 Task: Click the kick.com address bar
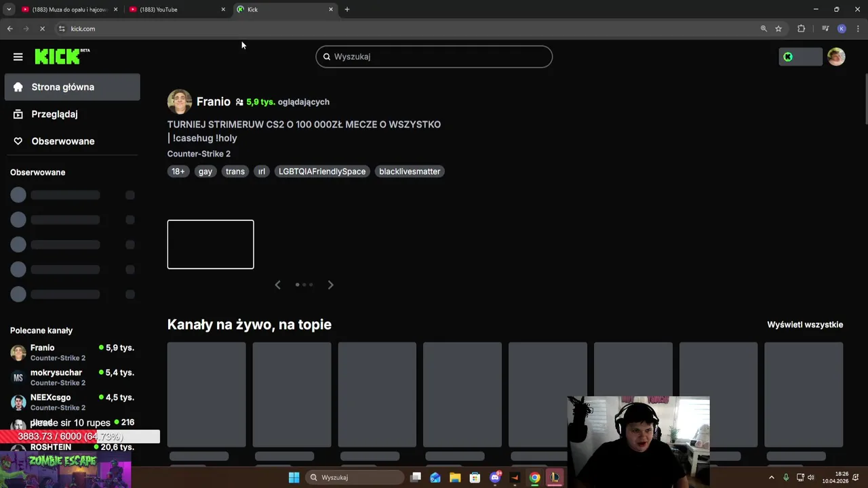pos(407,28)
